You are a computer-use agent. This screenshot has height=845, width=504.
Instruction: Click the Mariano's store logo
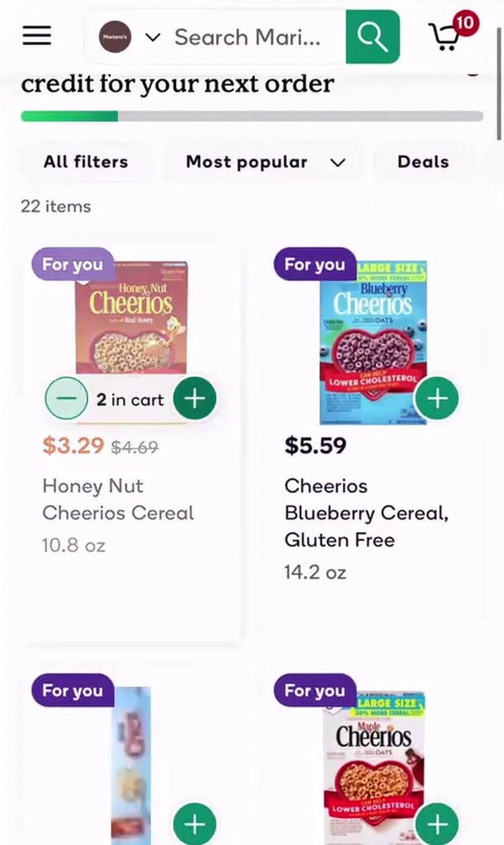click(x=115, y=37)
